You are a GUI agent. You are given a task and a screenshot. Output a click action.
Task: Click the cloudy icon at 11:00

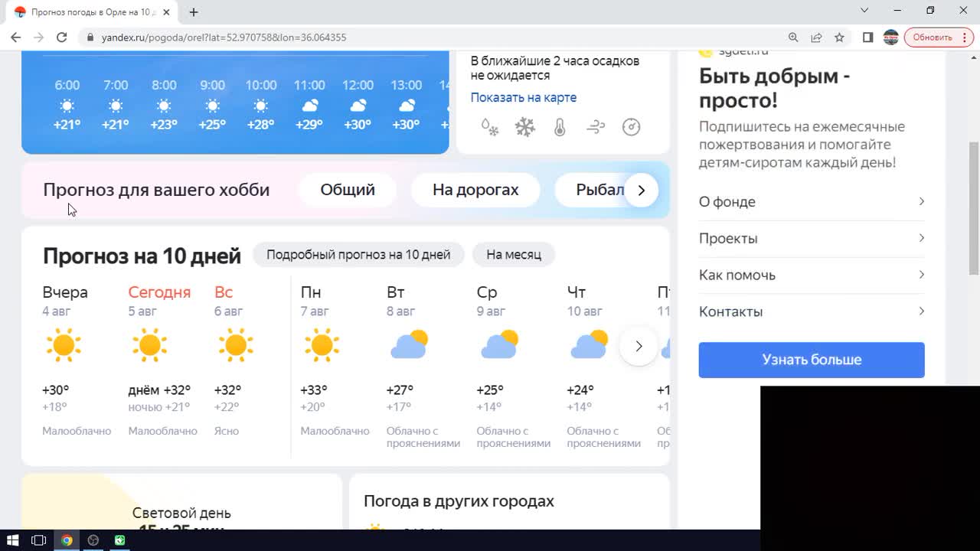(309, 106)
